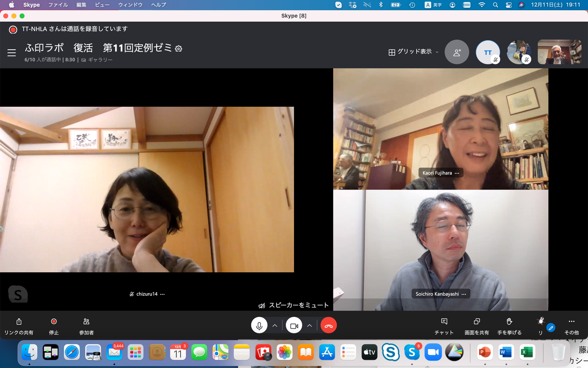Open the チャット chat panel

(444, 326)
